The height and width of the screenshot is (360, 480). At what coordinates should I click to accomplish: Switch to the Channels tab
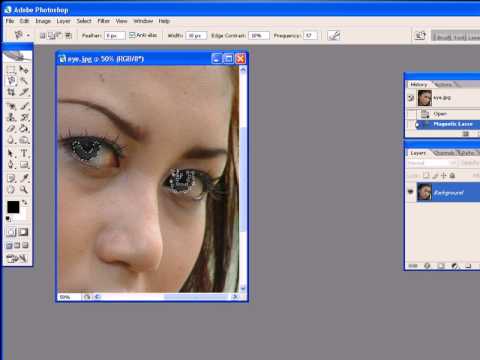click(x=444, y=153)
